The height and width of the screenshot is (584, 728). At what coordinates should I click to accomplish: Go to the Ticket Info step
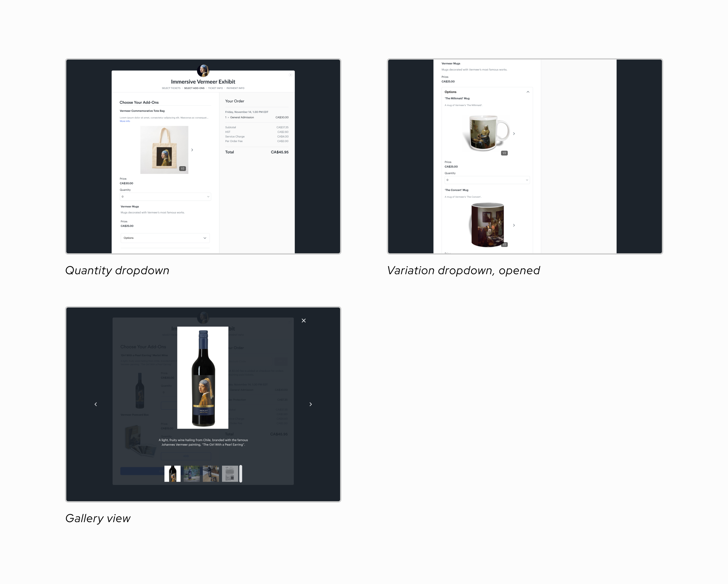coord(215,88)
